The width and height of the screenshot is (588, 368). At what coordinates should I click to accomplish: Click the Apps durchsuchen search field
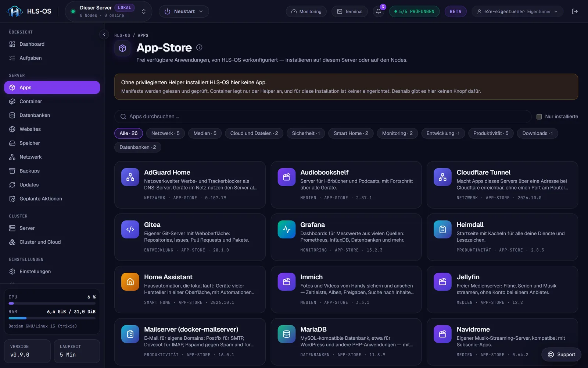[x=323, y=117]
